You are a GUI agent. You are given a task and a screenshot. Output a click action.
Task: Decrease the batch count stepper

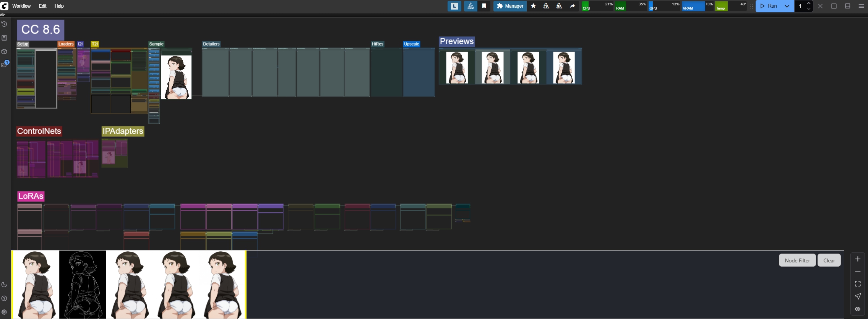pyautogui.click(x=809, y=9)
